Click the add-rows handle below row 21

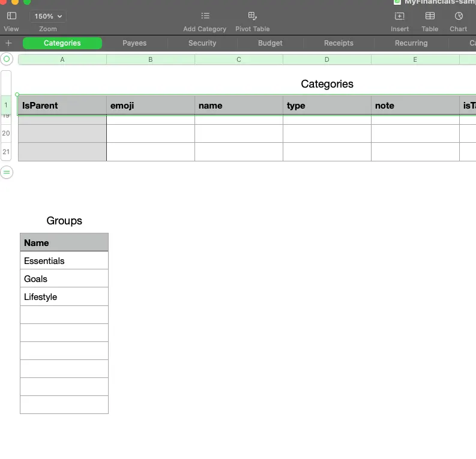pos(7,172)
